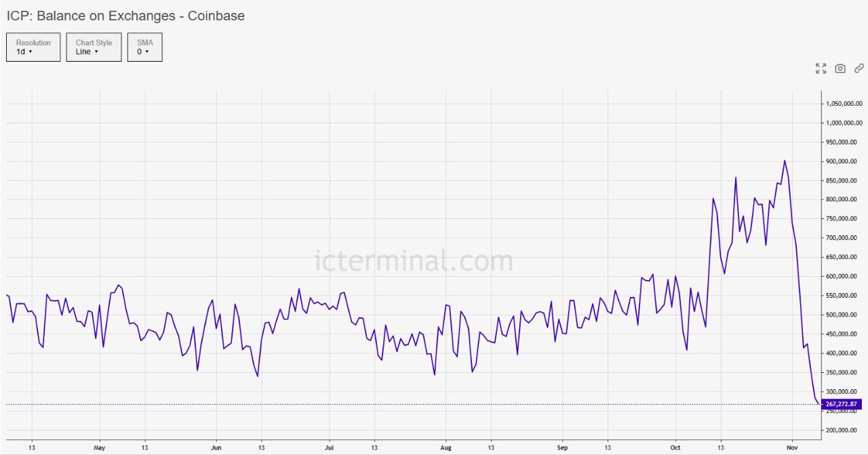Open the SMA 0 dropdown
Viewport: 868px width, 455px height.
tap(144, 47)
